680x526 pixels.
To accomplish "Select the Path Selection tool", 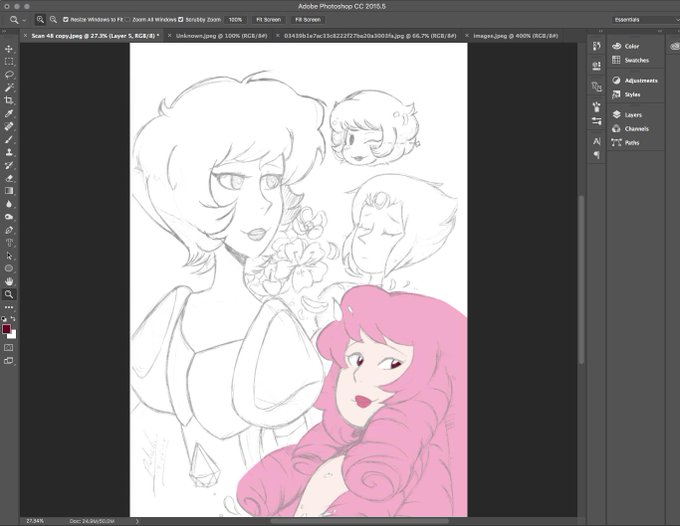I will click(x=9, y=255).
